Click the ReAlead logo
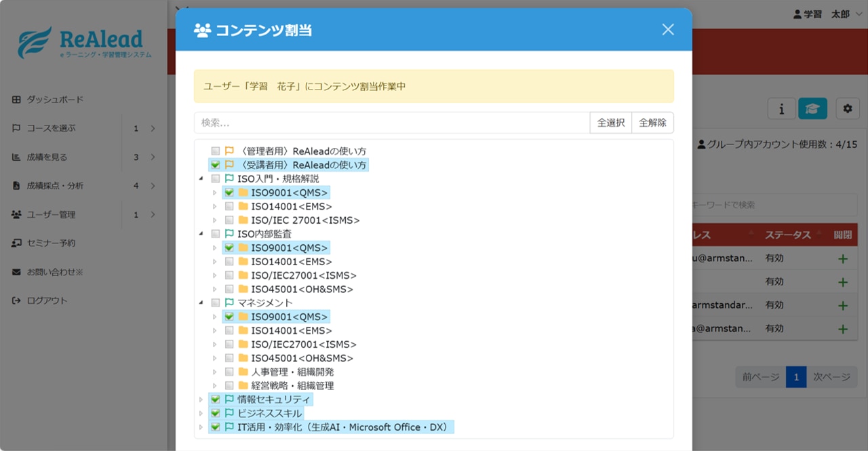868x451 pixels. (x=81, y=42)
